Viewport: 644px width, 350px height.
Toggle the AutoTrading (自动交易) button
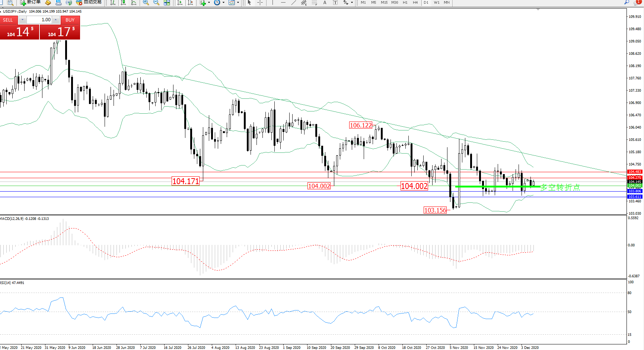tap(89, 2)
